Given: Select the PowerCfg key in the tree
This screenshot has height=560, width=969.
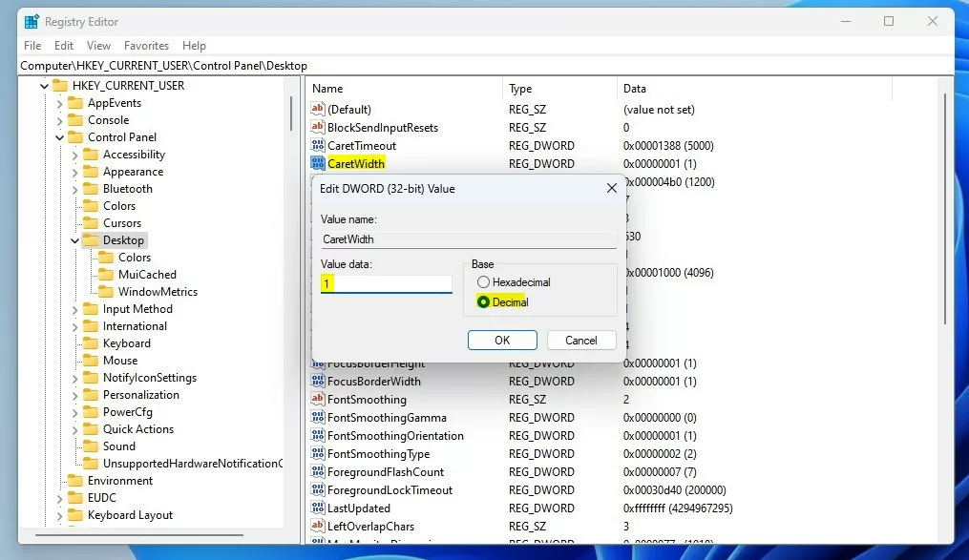Looking at the screenshot, I should [127, 412].
